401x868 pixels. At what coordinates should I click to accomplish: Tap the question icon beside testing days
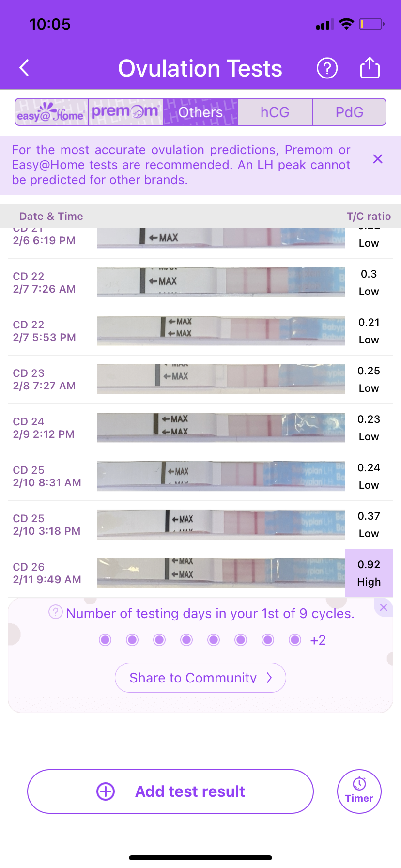tap(56, 612)
